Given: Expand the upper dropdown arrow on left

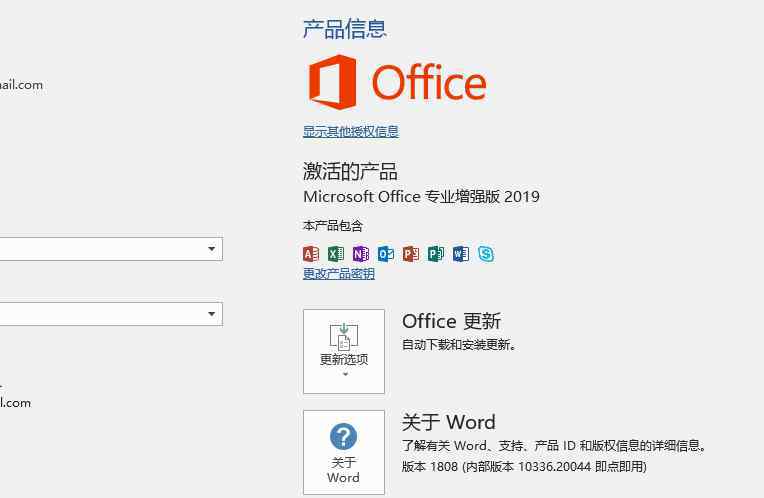Looking at the screenshot, I should pos(211,249).
